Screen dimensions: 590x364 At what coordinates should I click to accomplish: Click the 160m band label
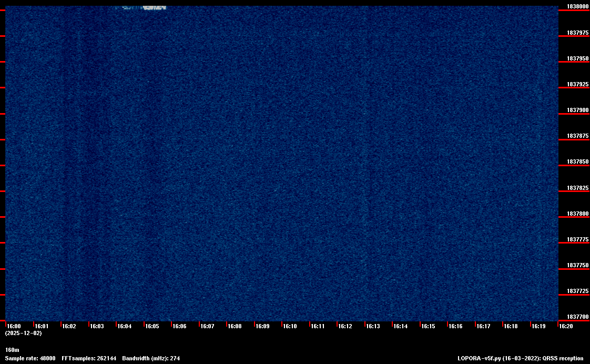[x=12, y=350]
